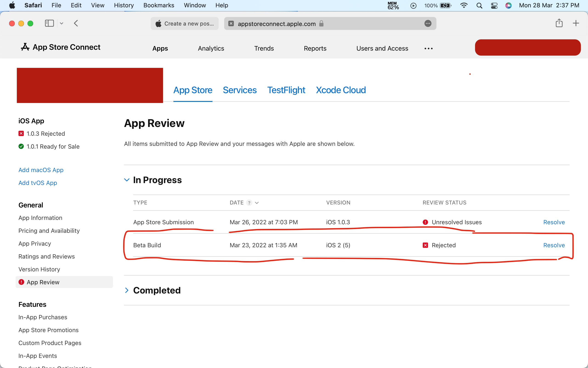Select App Review in sidebar
588x368 pixels.
pos(64,282)
